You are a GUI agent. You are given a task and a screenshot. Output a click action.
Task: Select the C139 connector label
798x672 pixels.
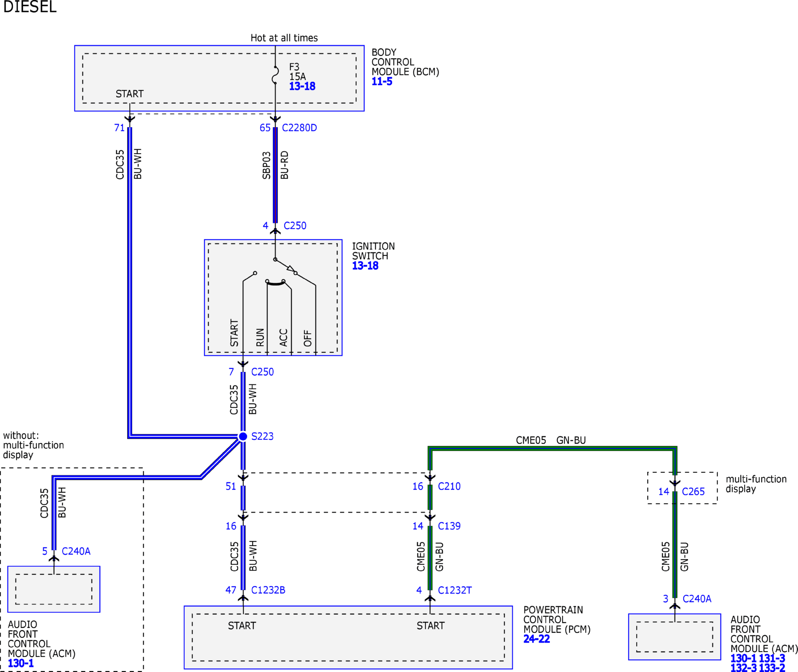449,526
